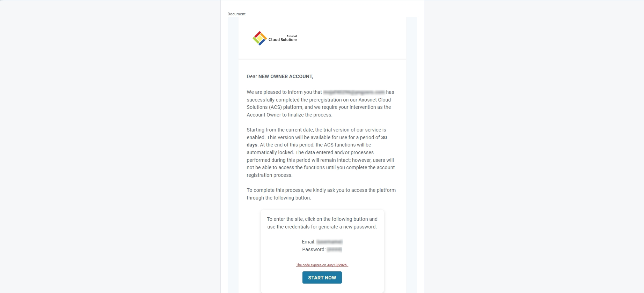Click the Document label above the email
Viewport: 644px width, 293px height.
tap(236, 14)
